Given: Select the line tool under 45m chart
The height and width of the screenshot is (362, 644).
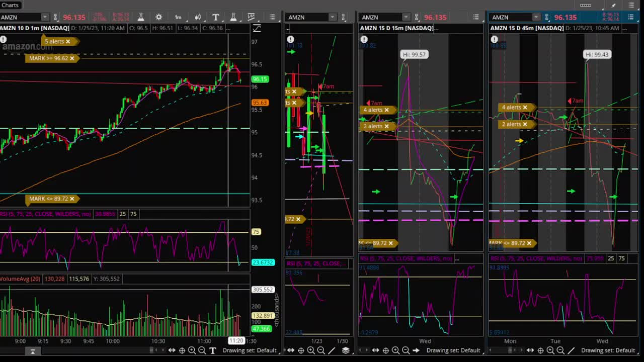Looking at the screenshot, I should 571,350.
